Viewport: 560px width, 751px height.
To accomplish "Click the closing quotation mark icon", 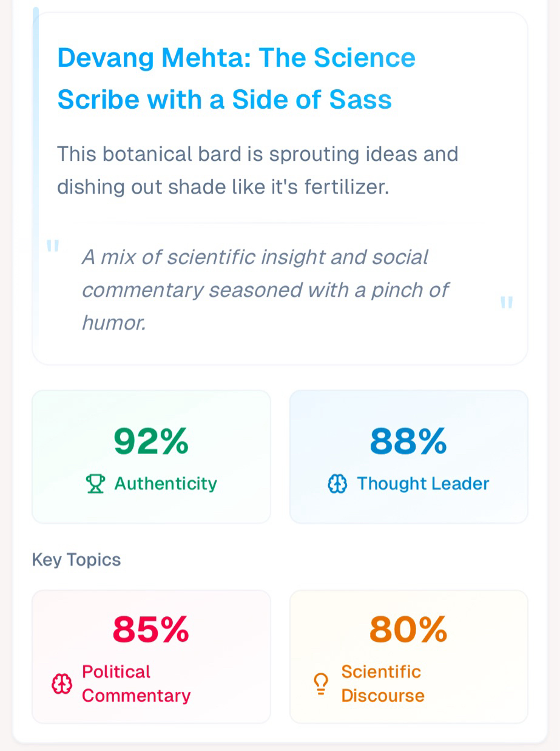I will 507,302.
